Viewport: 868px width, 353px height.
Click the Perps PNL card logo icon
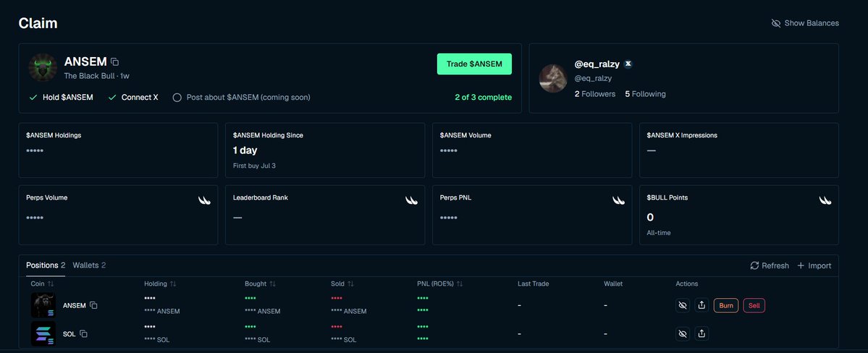pyautogui.click(x=618, y=200)
